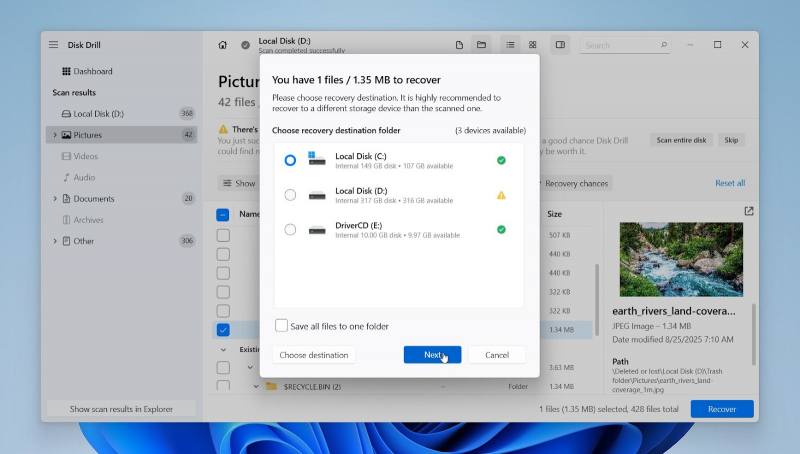Viewport: 800px width, 454px height.
Task: Click the warning icon for Local Disk (D:)
Action: click(502, 195)
